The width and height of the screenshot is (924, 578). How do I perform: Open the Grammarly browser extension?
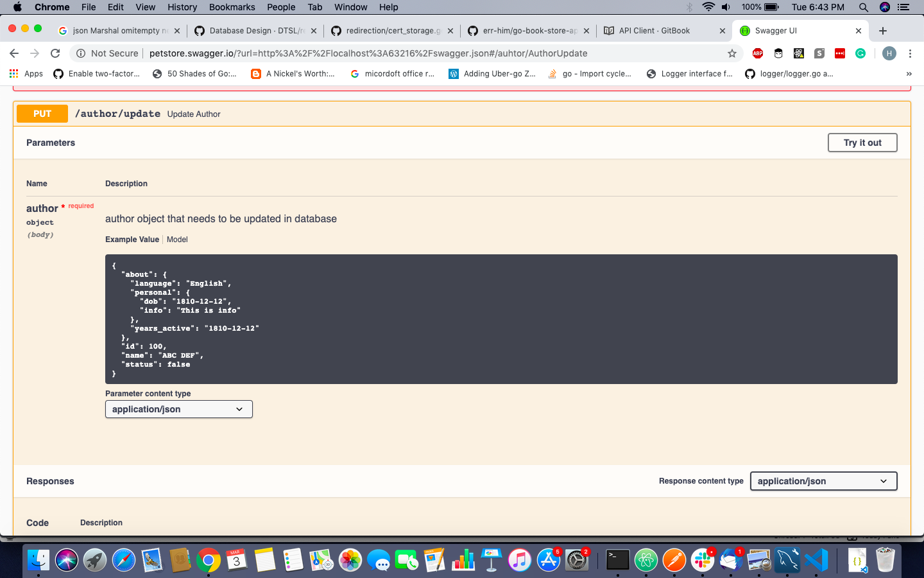[860, 53]
